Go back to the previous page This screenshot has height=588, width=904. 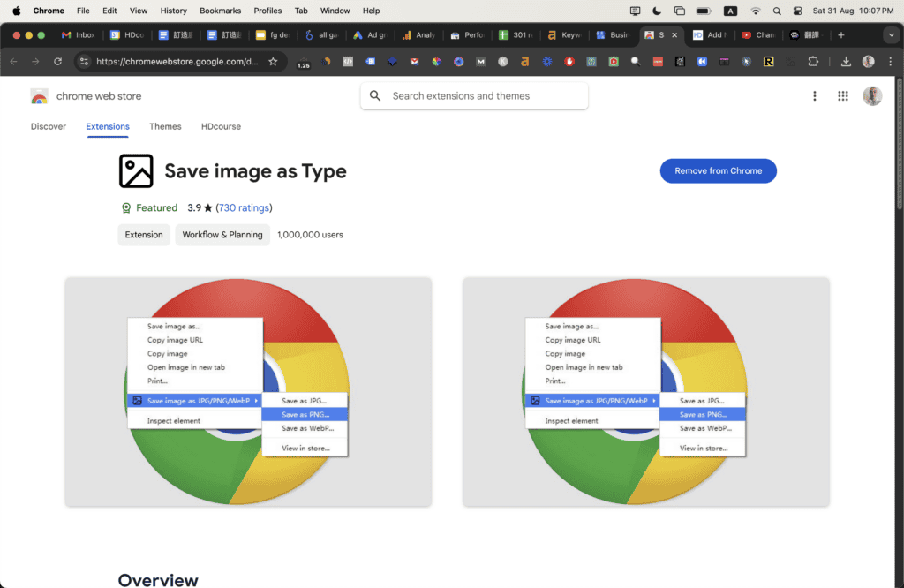tap(14, 62)
